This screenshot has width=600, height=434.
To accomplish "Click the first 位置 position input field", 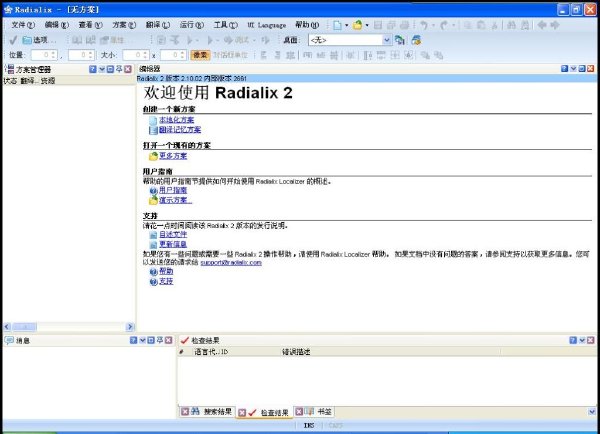I will pos(44,55).
